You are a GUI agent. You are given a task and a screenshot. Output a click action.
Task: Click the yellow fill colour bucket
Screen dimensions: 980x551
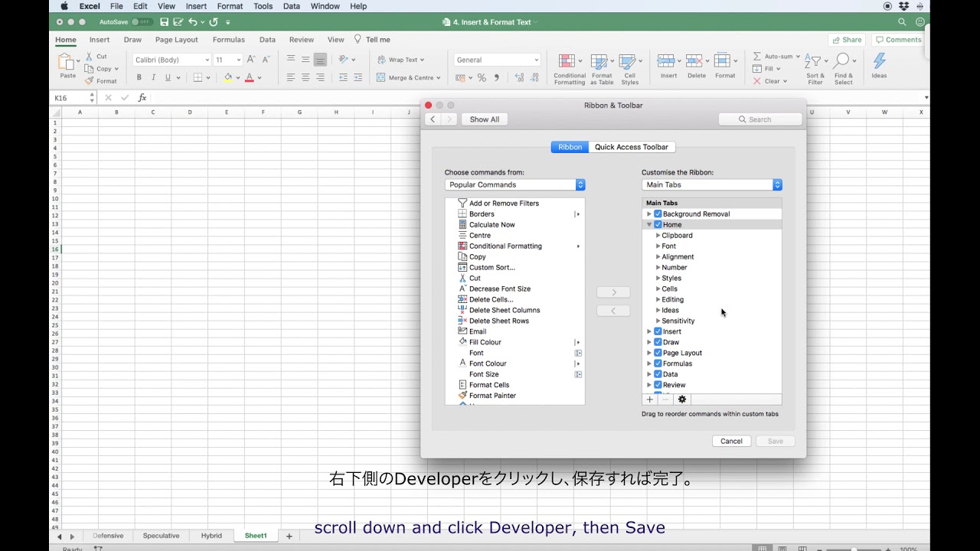pyautogui.click(x=227, y=77)
